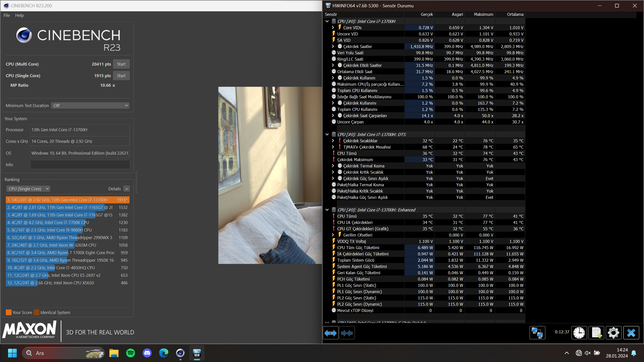The height and width of the screenshot is (362, 644).
Task: Collapse the i7-13700H: DTS sensor group
Action: [327, 134]
